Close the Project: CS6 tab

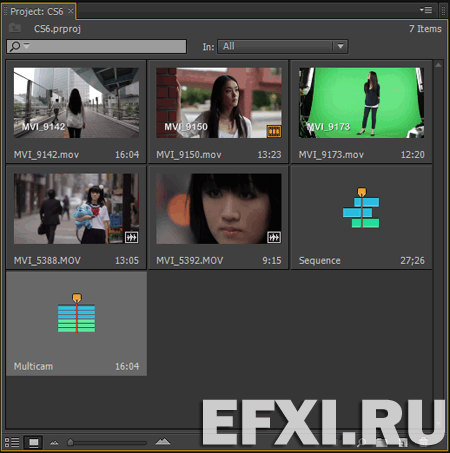tap(71, 11)
